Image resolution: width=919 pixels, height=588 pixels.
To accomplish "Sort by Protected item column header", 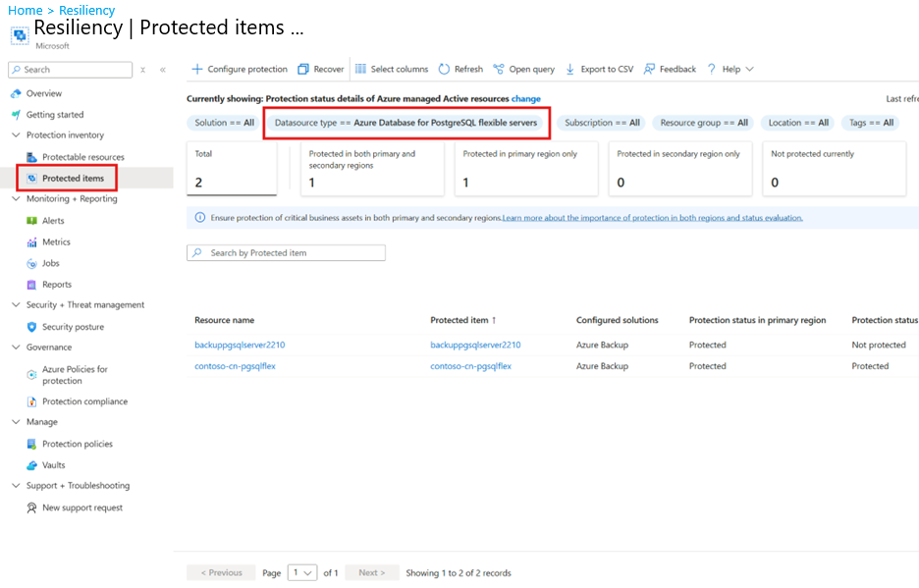I will click(x=462, y=320).
